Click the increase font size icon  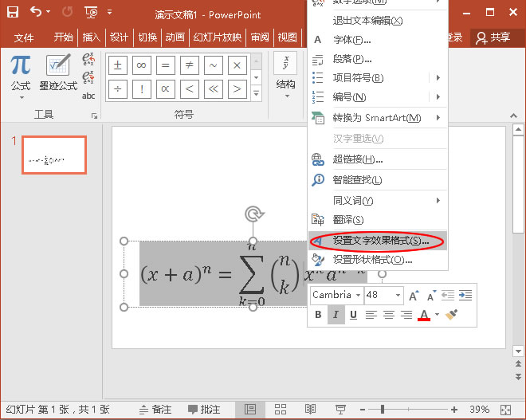(413, 295)
